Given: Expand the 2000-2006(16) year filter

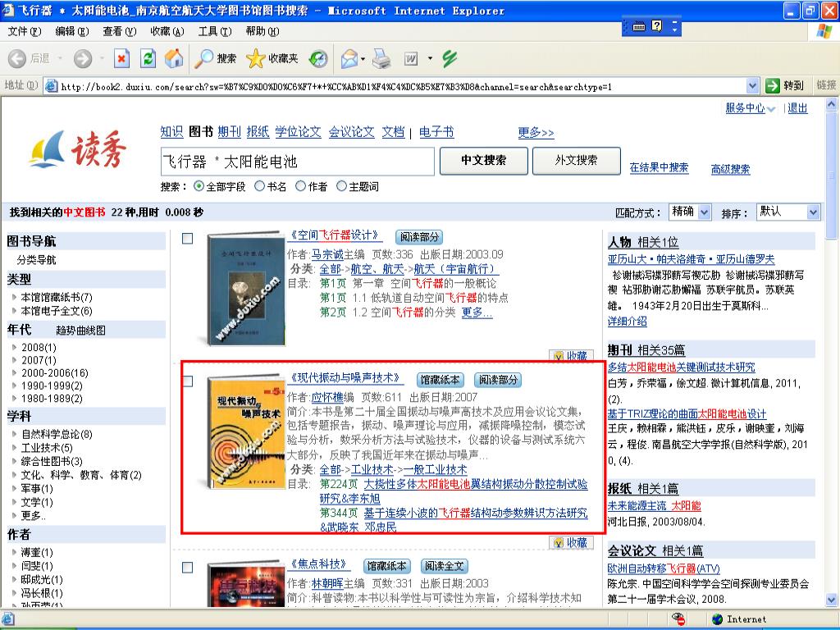Looking at the screenshot, I should tap(50, 373).
